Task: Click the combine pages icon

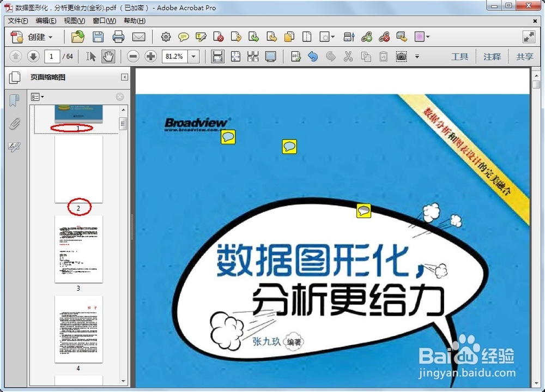Action: click(x=289, y=37)
